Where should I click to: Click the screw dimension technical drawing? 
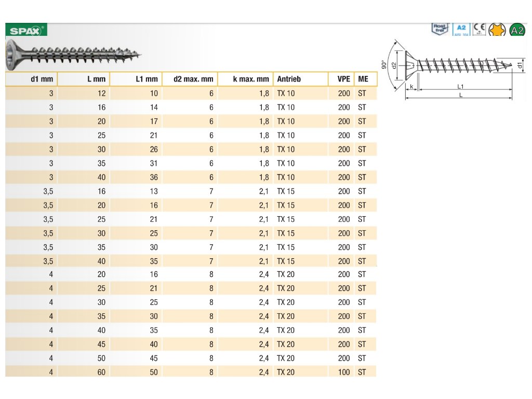point(453,70)
